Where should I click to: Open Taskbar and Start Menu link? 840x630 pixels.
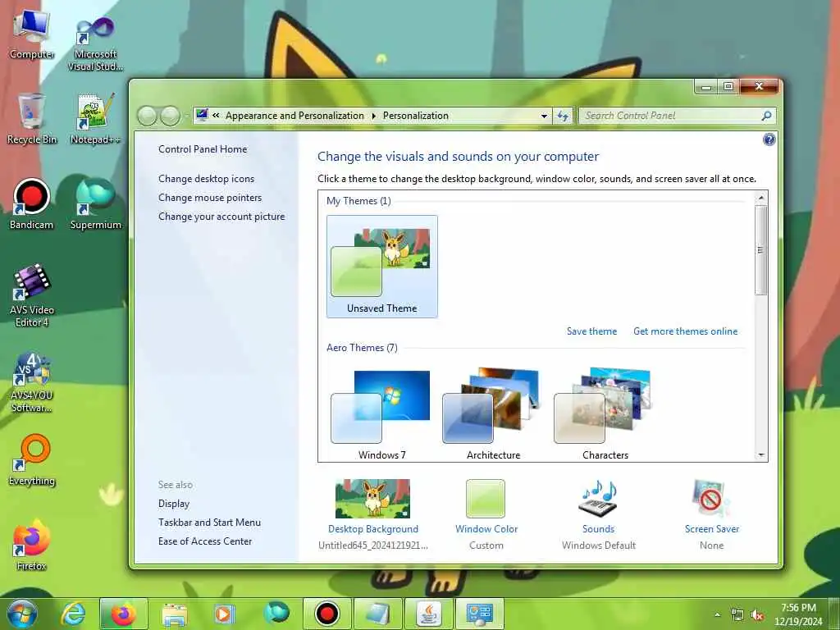click(209, 523)
